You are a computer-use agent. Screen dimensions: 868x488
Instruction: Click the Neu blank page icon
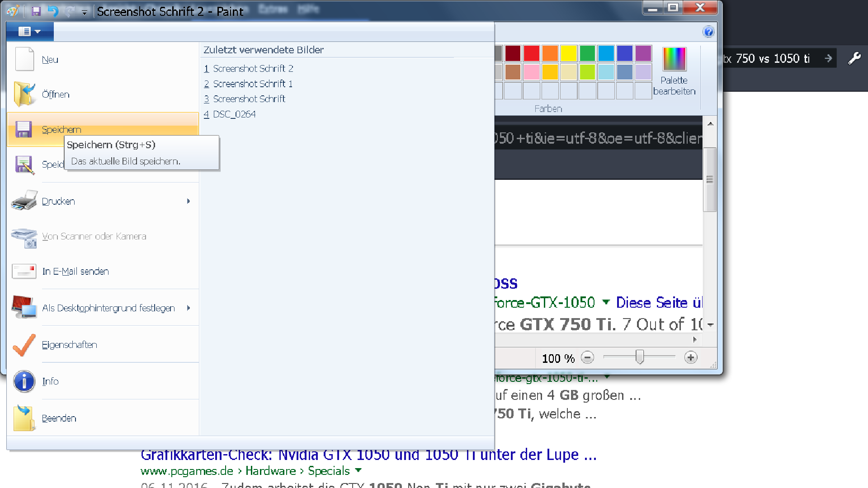(24, 59)
